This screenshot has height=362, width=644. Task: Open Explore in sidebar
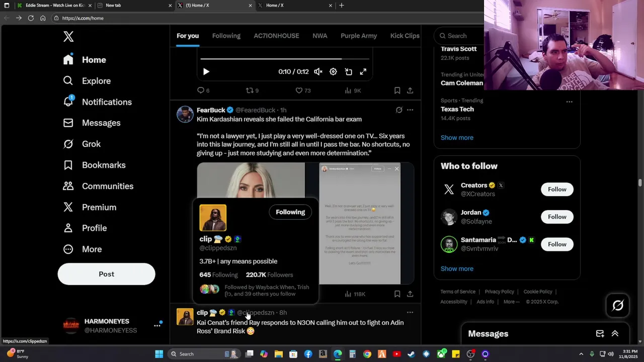coord(87,81)
